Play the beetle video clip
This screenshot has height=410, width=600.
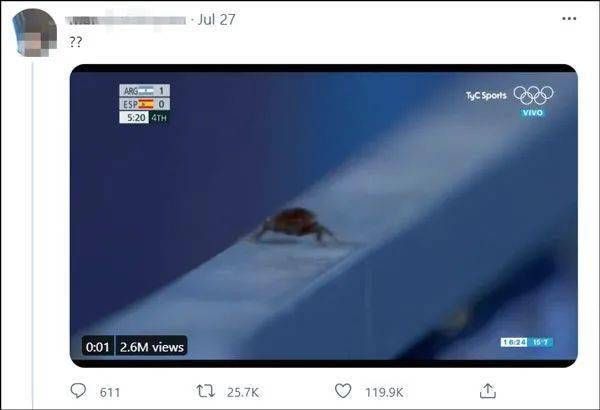pyautogui.click(x=324, y=216)
